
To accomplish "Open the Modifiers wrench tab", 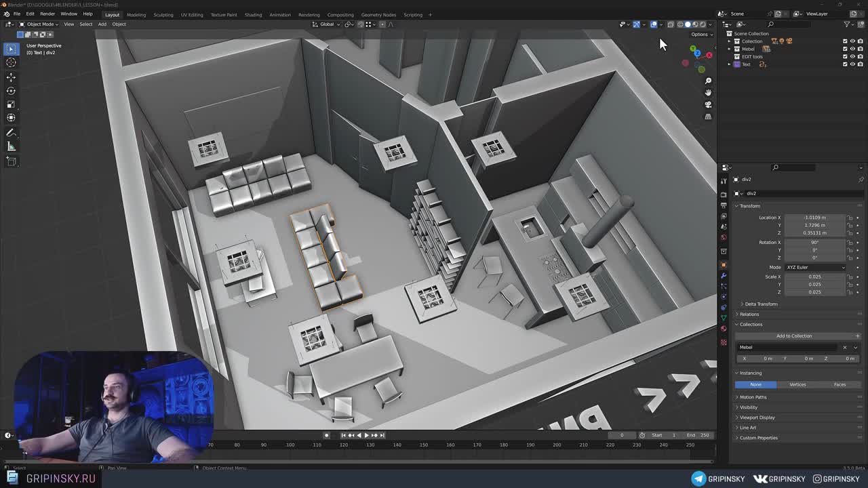I will pyautogui.click(x=724, y=275).
